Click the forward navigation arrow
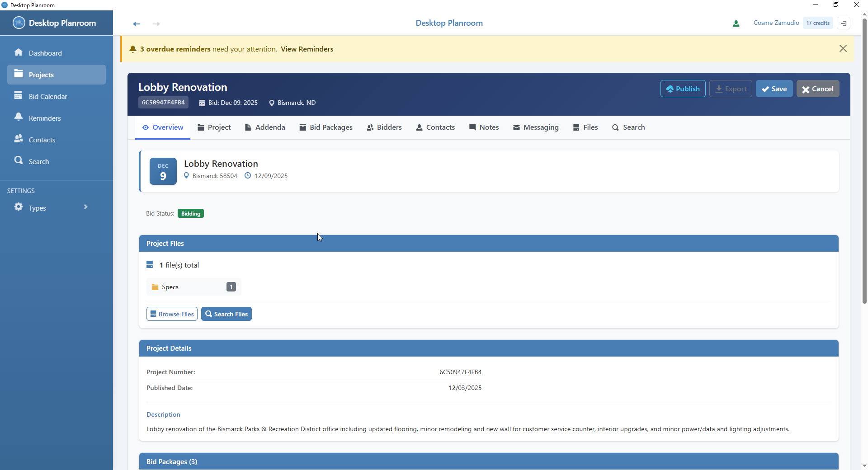 (x=156, y=24)
